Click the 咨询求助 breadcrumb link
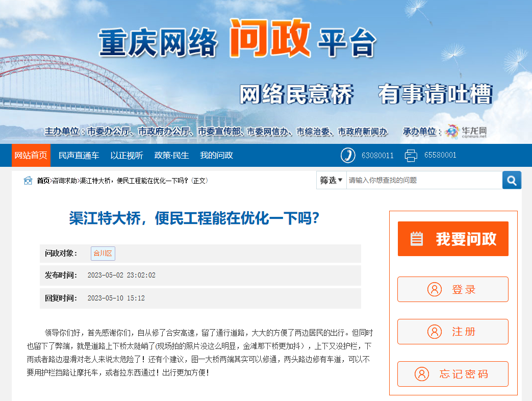This screenshot has width=532, height=401. [65, 181]
